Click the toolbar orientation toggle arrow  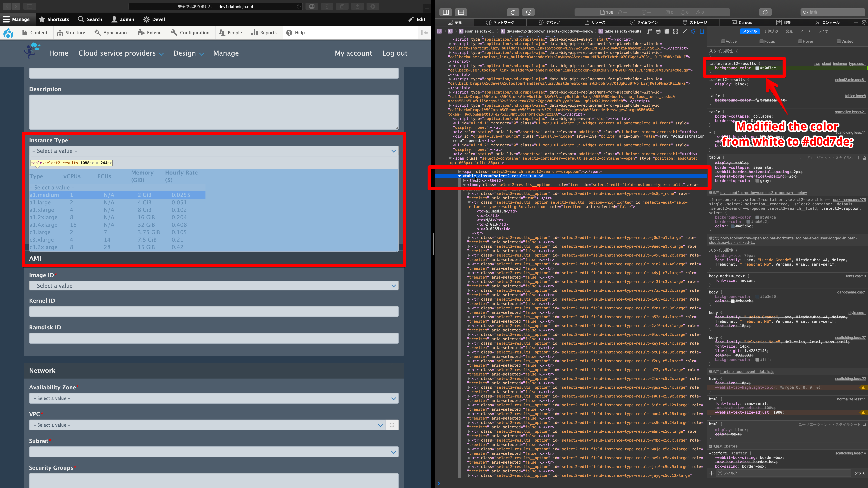(425, 33)
